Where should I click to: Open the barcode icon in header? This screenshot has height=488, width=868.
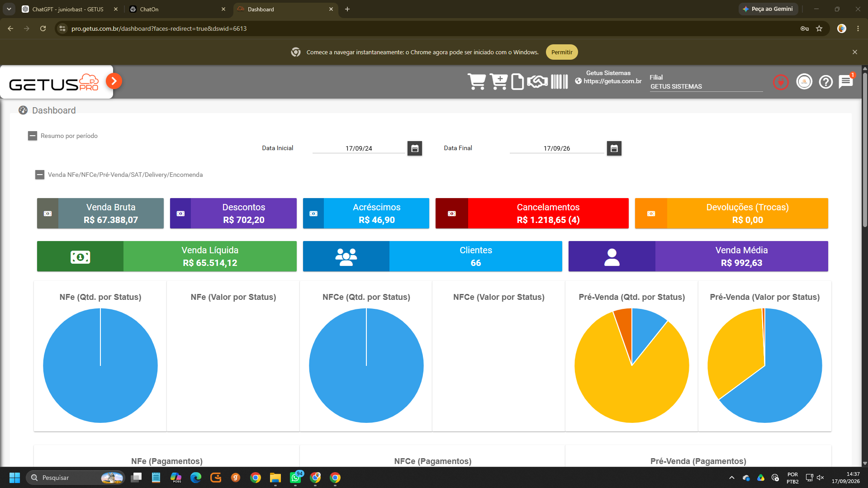coord(560,82)
